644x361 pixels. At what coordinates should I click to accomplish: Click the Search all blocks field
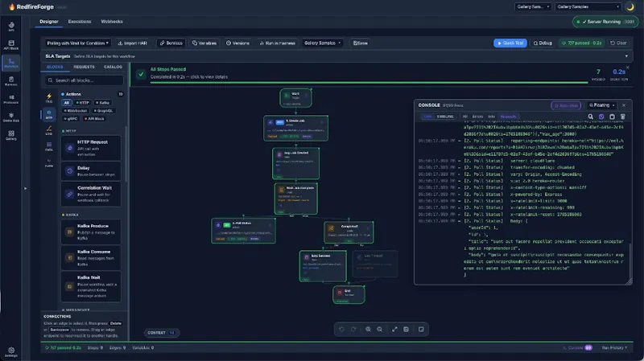(85, 80)
